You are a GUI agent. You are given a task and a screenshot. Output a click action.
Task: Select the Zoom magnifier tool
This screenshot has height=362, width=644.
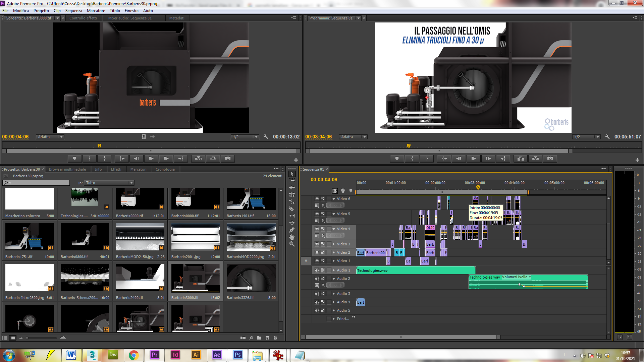coord(292,244)
